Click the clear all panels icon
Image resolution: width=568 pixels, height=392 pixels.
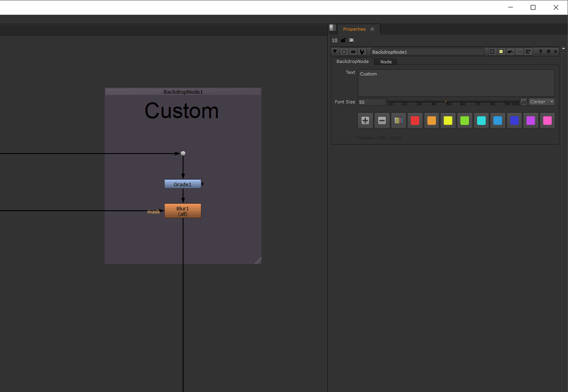tap(351, 40)
